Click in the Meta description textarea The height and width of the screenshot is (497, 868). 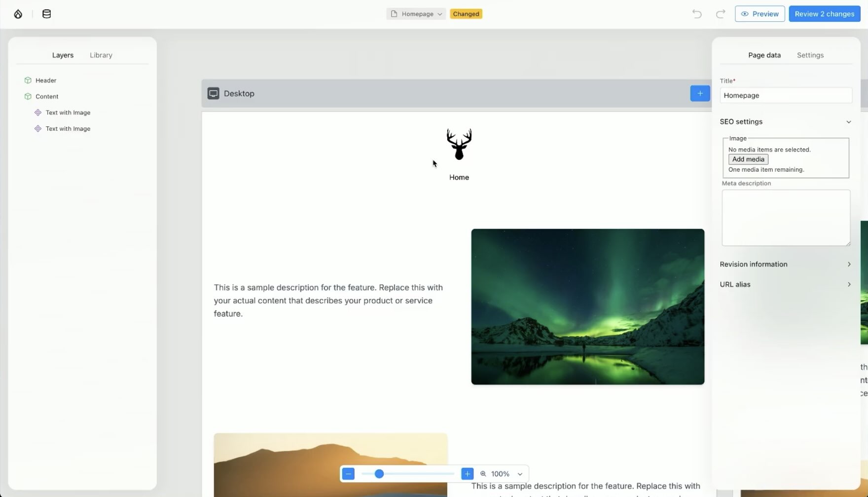[786, 218]
